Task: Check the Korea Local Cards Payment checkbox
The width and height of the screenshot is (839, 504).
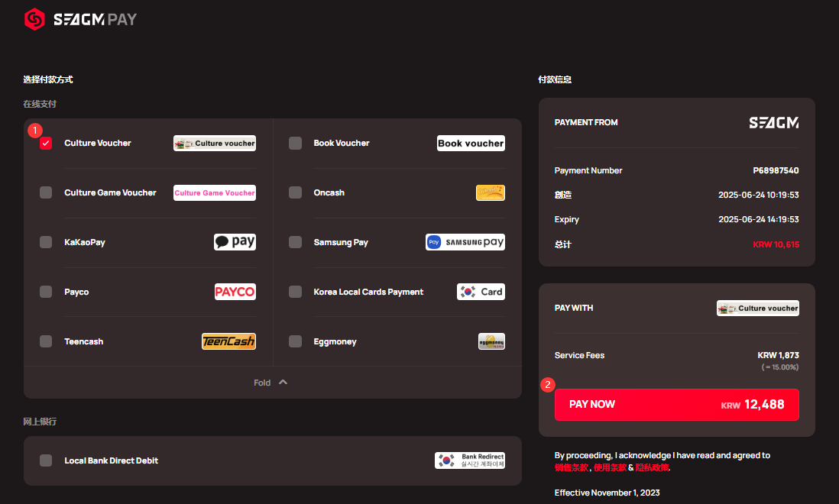Action: click(296, 292)
